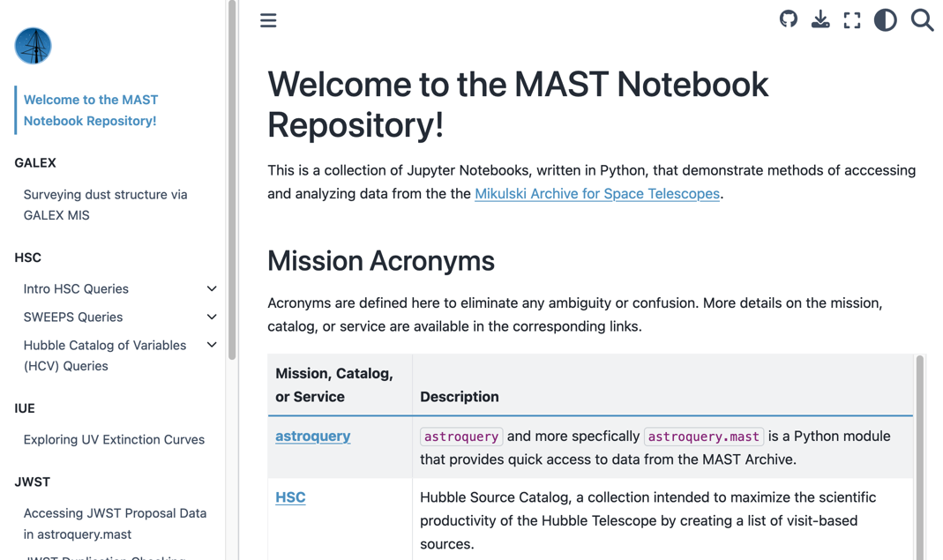Expand Hubble Catalog of Variables chevron
Screen dimensions: 943x560
pyautogui.click(x=212, y=345)
